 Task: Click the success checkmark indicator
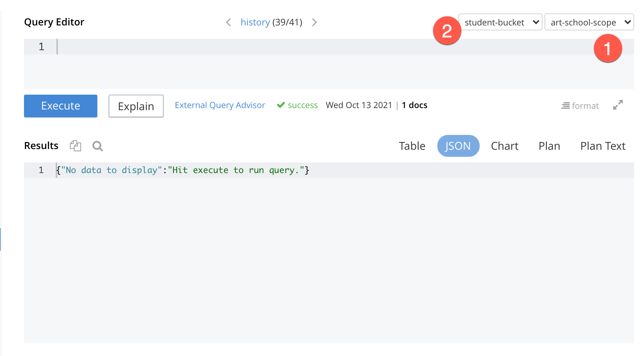pos(281,105)
